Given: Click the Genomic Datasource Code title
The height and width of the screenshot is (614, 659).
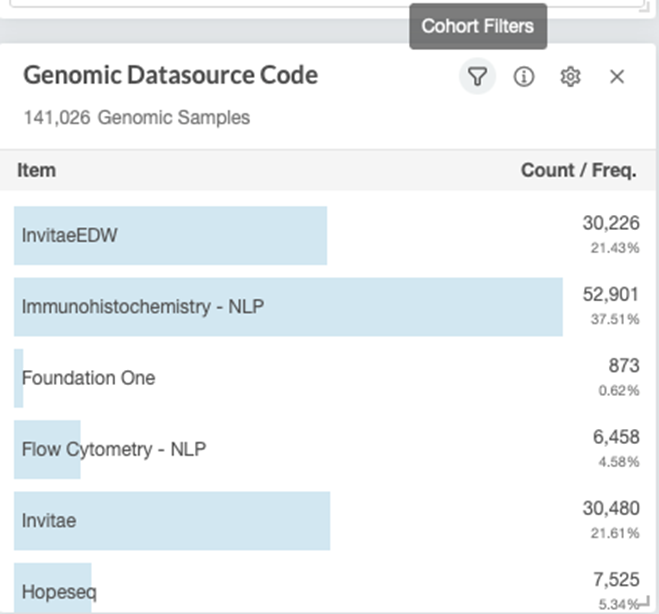Looking at the screenshot, I should (171, 75).
